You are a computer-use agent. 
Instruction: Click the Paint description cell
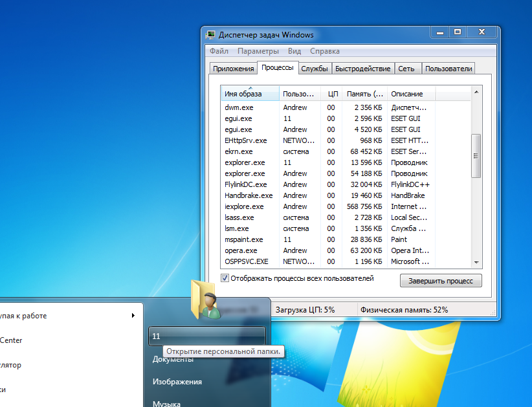coord(399,239)
